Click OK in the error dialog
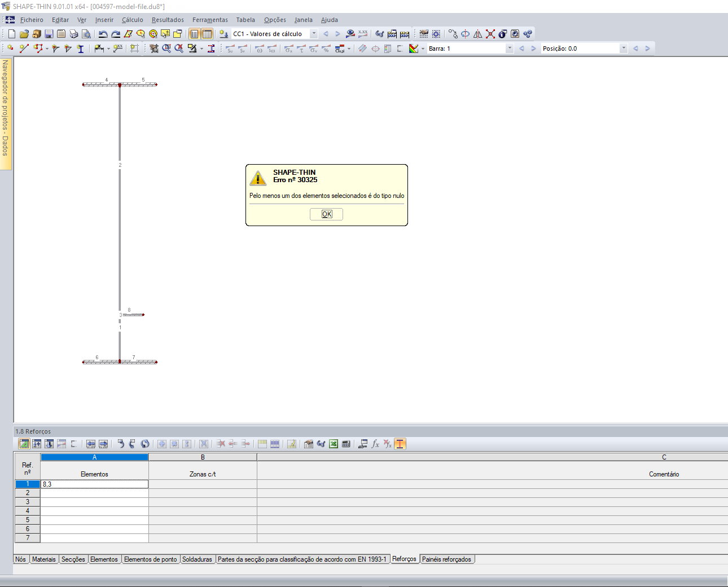The width and height of the screenshot is (728, 587). tap(327, 214)
